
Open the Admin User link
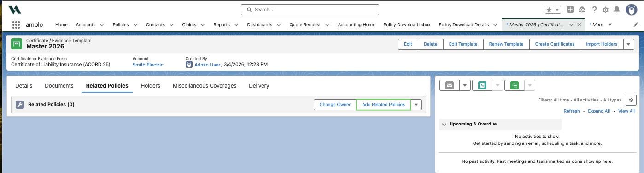(x=207, y=65)
